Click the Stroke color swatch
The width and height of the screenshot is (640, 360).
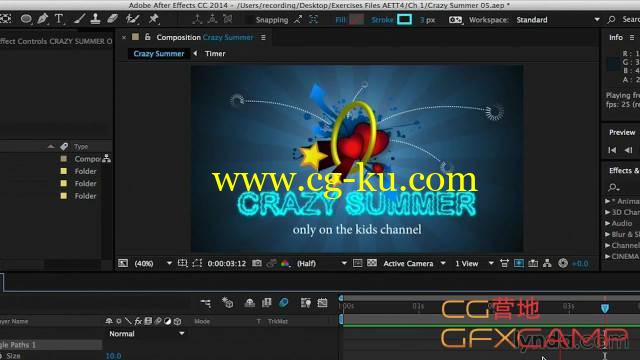point(404,19)
